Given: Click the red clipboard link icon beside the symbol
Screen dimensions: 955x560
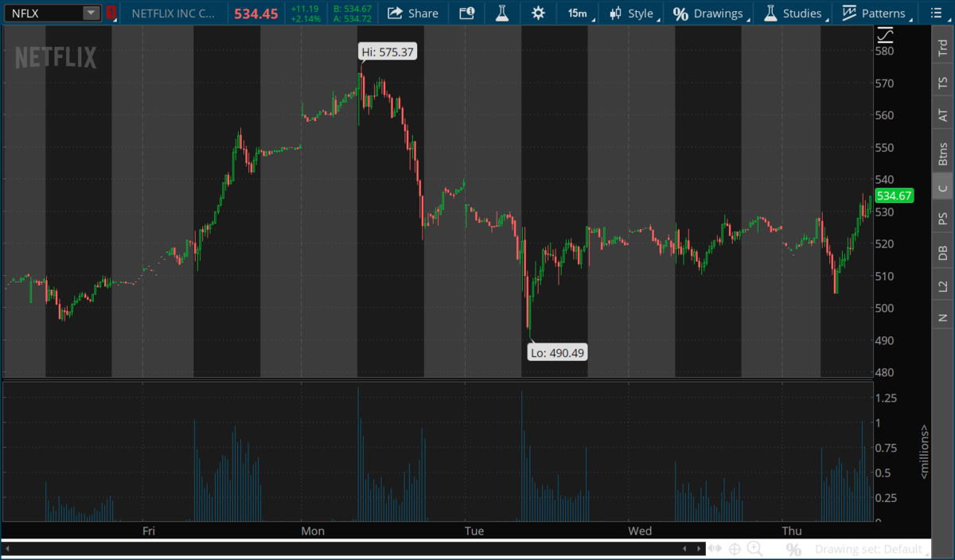Looking at the screenshot, I should pos(111,13).
